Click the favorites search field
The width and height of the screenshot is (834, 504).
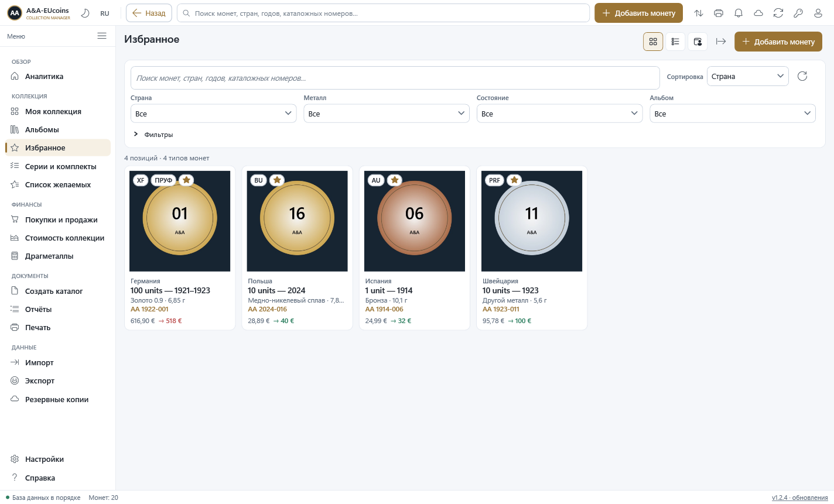pos(395,78)
